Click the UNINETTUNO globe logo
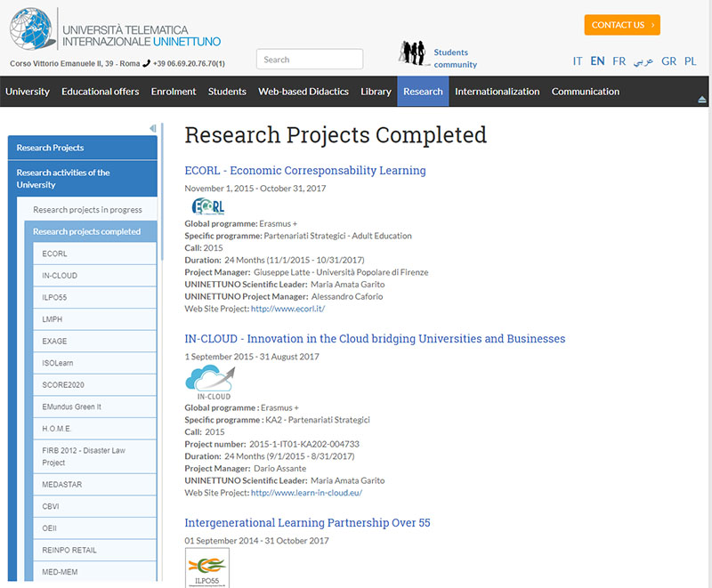This screenshot has height=588, width=712. (32, 28)
